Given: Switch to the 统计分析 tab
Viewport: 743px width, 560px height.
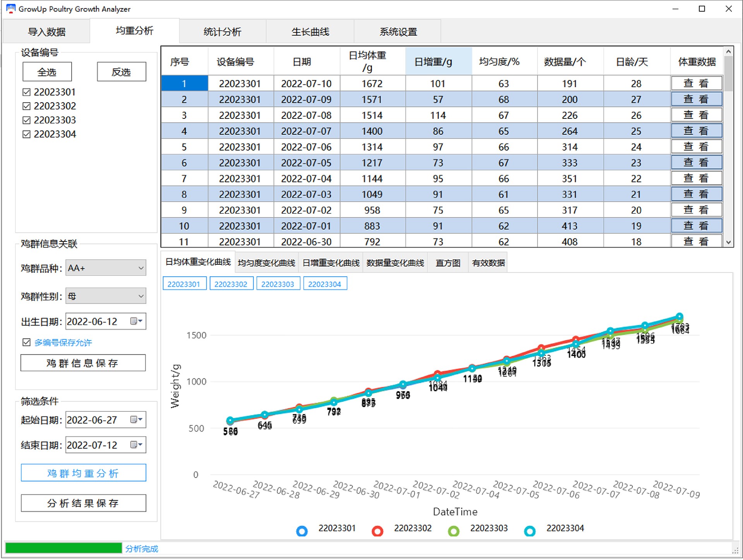Looking at the screenshot, I should pos(223,32).
